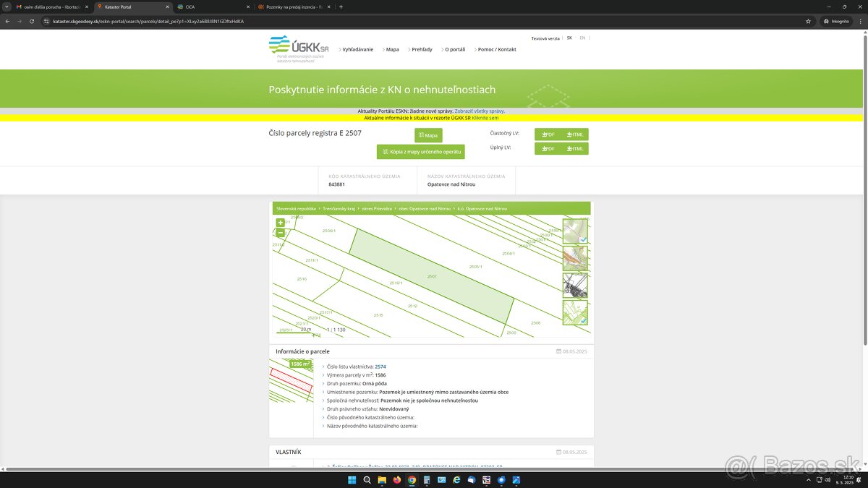
Task: Open the Mapa button for parcel 2507
Action: coord(428,135)
